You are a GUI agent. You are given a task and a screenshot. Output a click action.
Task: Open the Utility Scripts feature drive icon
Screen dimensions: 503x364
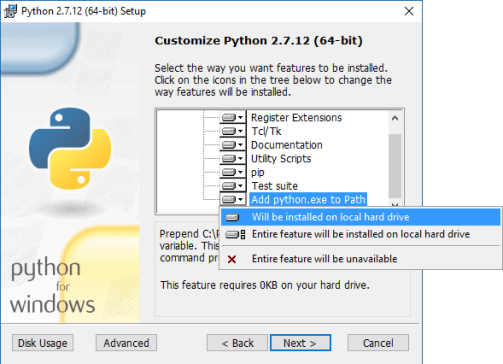click(x=233, y=158)
